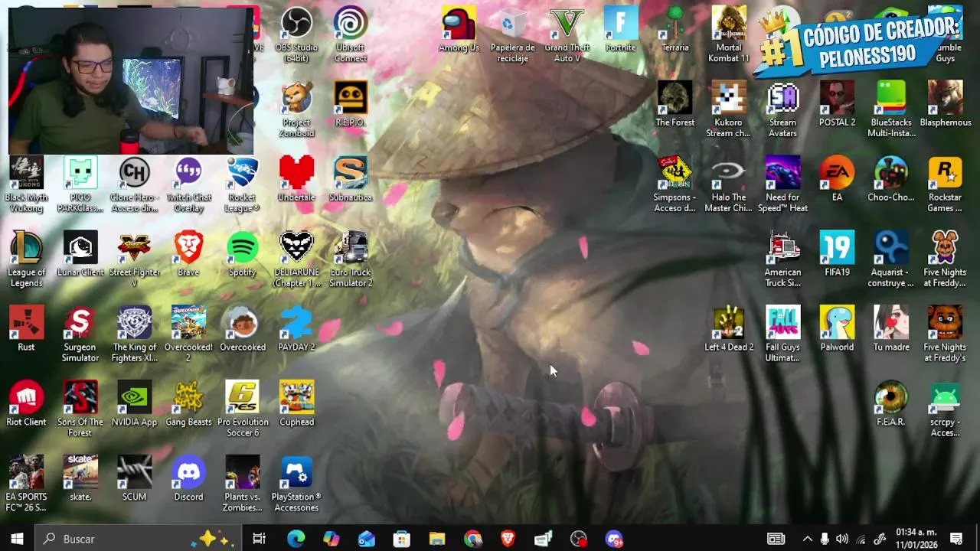Select the Rocket League icon
This screenshot has width=980, height=551.
click(x=243, y=184)
